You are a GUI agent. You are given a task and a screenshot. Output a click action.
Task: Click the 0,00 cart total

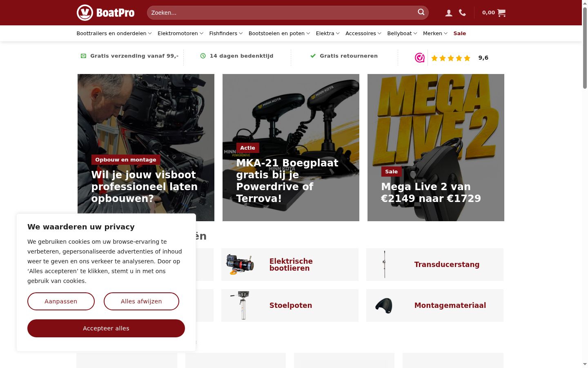tap(488, 13)
